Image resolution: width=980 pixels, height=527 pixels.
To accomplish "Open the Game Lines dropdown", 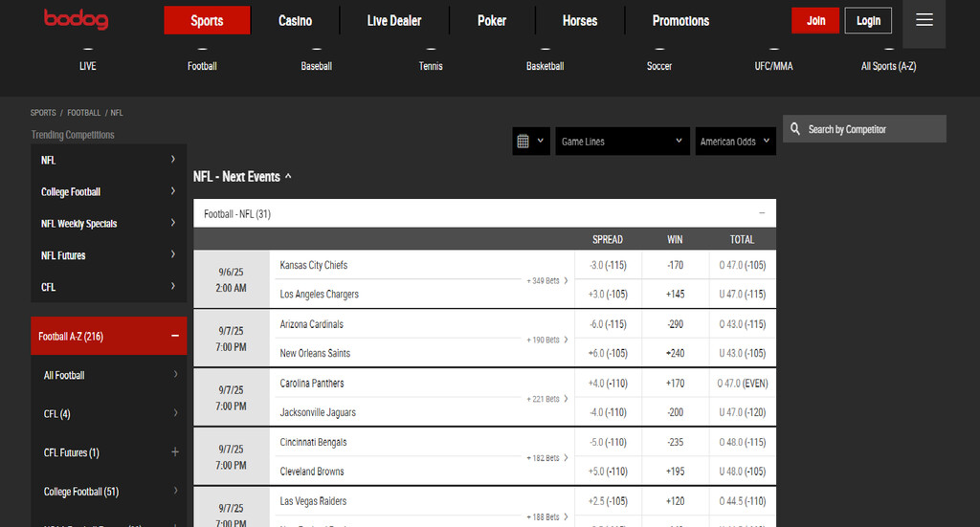I will tap(622, 142).
